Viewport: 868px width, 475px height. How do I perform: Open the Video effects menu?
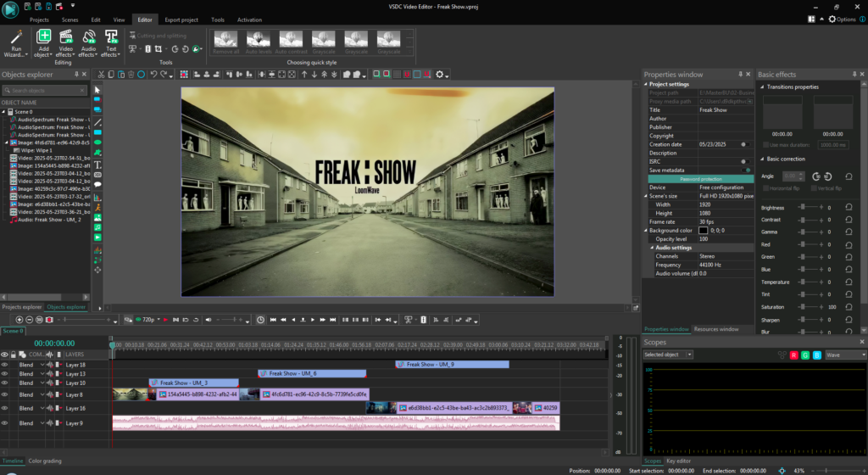[x=65, y=43]
